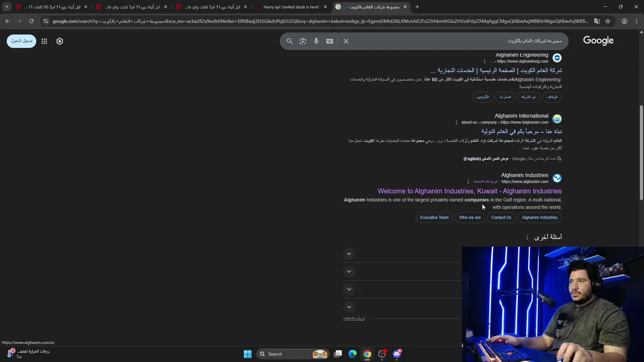Open the Alghanim International about us result
This screenshot has width=644, height=362.
tap(521, 131)
